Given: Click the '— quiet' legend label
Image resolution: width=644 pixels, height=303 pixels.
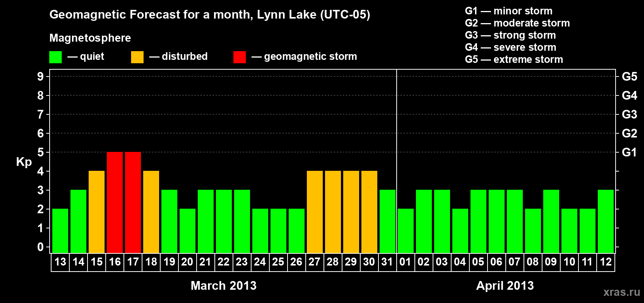Looking at the screenshot, I should (86, 56).
